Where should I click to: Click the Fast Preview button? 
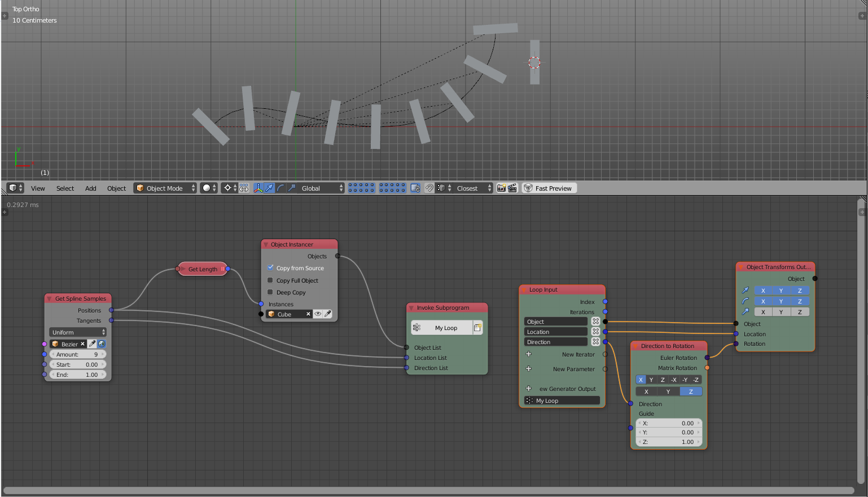[549, 188]
